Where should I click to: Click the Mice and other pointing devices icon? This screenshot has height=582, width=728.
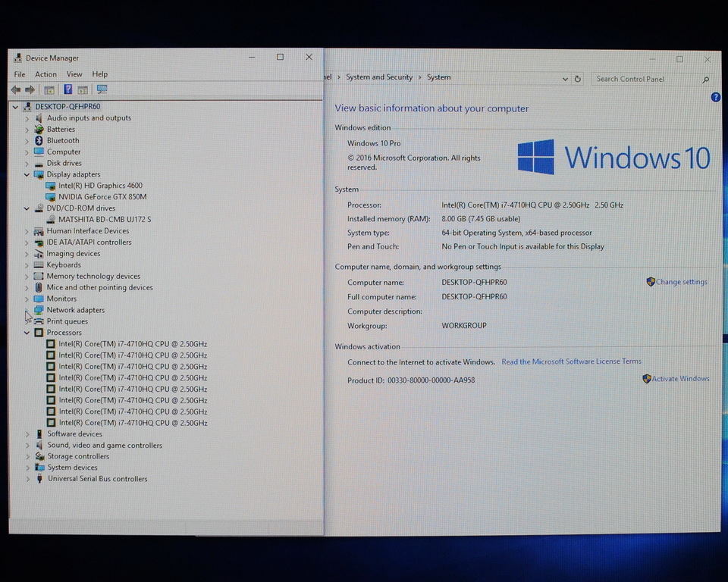point(39,287)
